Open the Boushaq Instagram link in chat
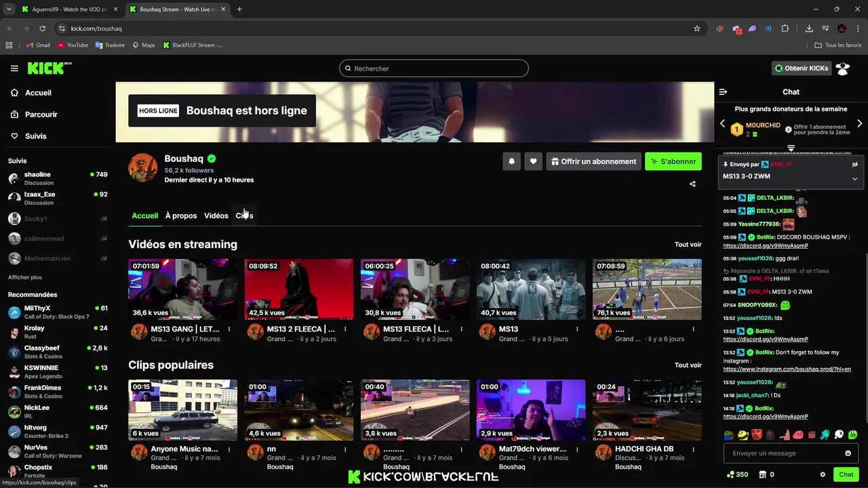868x488 pixels. (x=787, y=369)
